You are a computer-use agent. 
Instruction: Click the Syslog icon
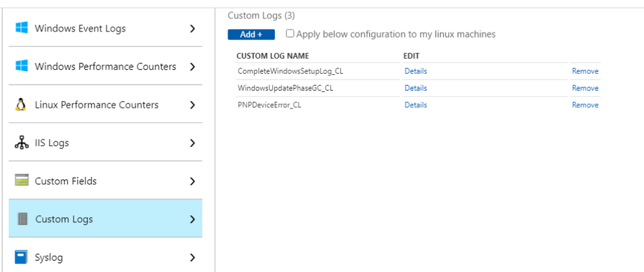[x=21, y=257]
